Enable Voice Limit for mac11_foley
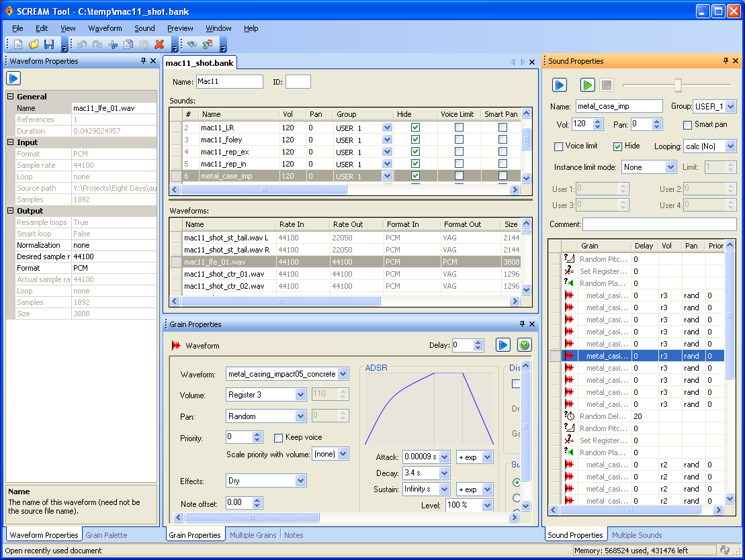745x560 pixels. [x=459, y=140]
